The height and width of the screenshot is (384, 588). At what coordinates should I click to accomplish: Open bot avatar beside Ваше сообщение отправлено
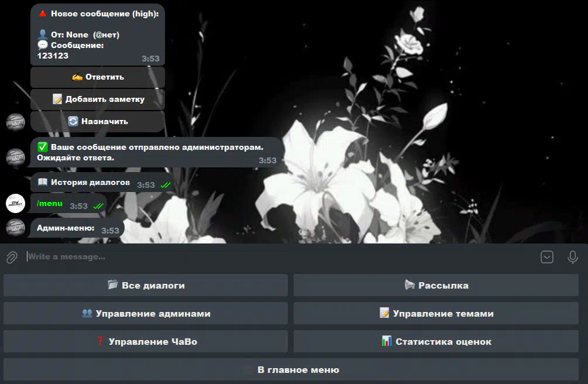pyautogui.click(x=15, y=157)
